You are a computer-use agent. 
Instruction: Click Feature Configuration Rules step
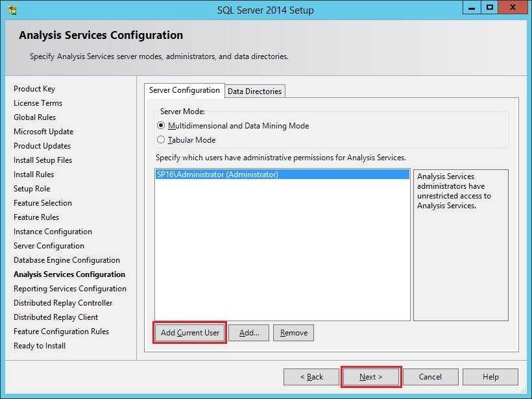61,332
